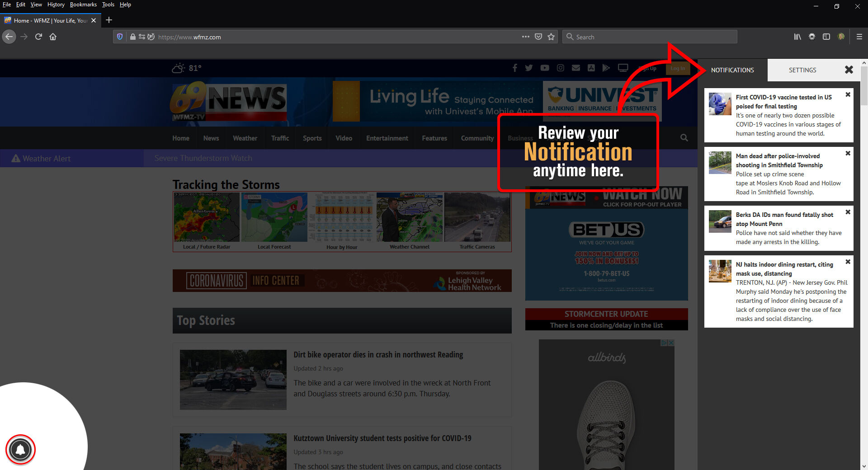Image resolution: width=868 pixels, height=470 pixels.
Task: Open the Community nav item
Action: tap(477, 138)
